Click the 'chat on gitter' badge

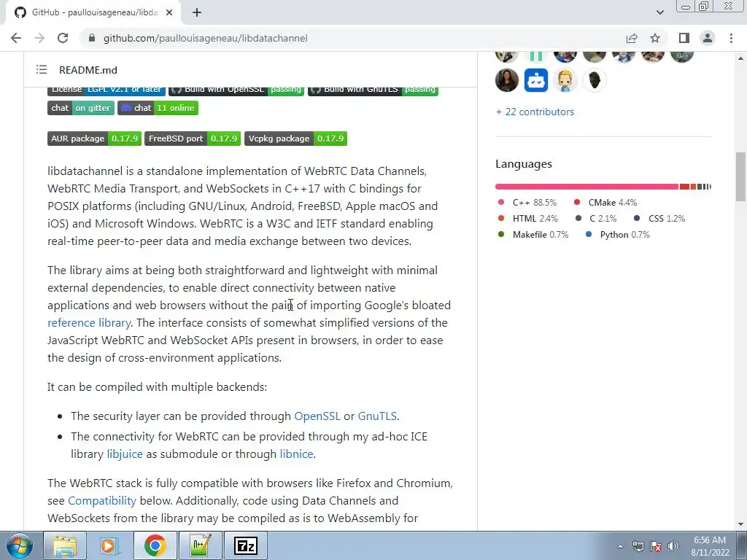(80, 108)
